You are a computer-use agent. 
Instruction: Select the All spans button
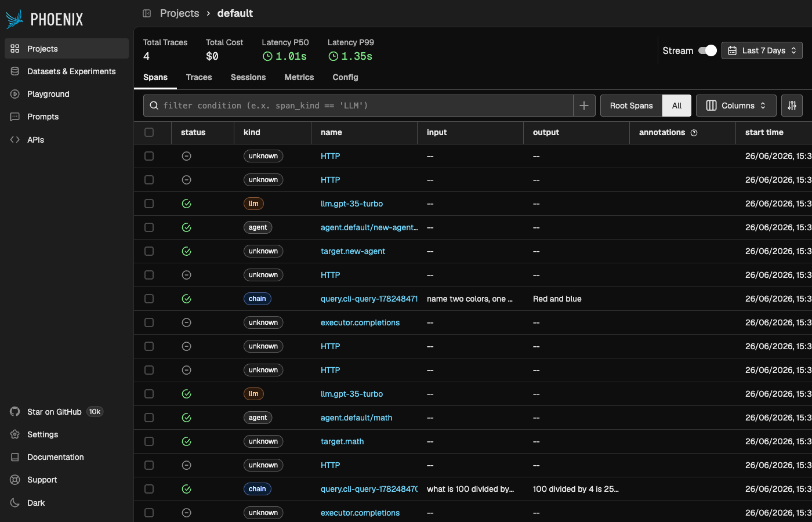pyautogui.click(x=677, y=106)
